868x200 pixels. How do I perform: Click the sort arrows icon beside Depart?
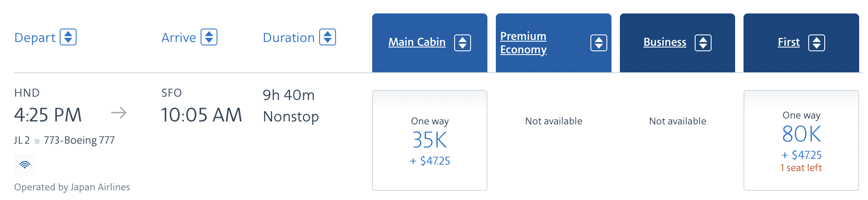pyautogui.click(x=68, y=37)
